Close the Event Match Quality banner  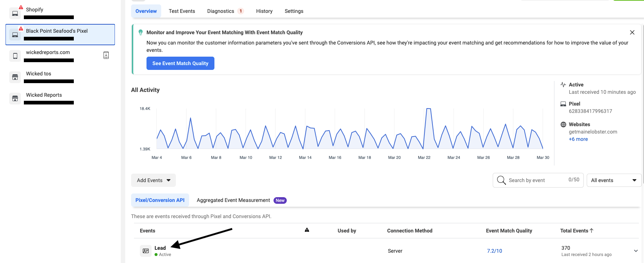(632, 32)
